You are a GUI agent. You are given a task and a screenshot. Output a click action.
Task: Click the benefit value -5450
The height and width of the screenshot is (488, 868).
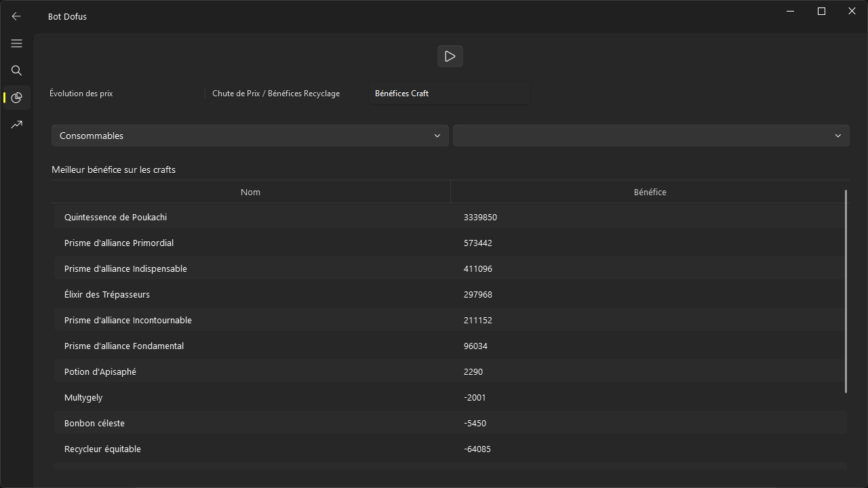[475, 423]
